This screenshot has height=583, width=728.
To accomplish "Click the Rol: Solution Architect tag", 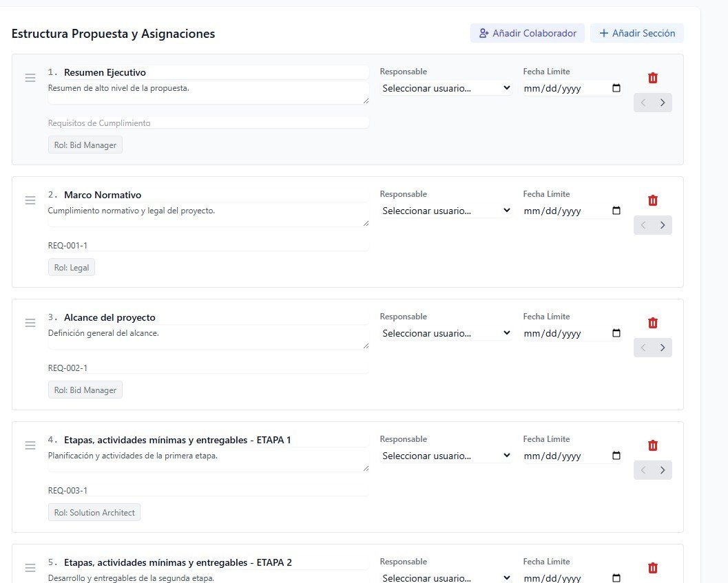I will pyautogui.click(x=94, y=512).
